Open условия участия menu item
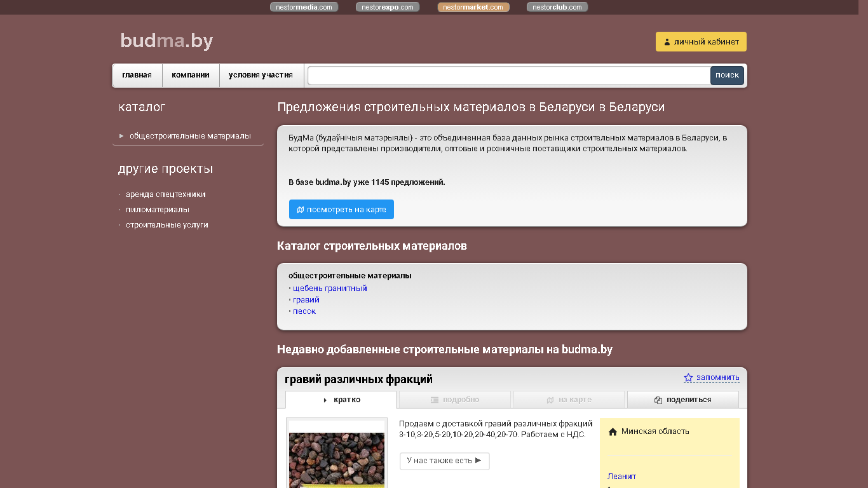Screen dimensions: 868x488 261,75
